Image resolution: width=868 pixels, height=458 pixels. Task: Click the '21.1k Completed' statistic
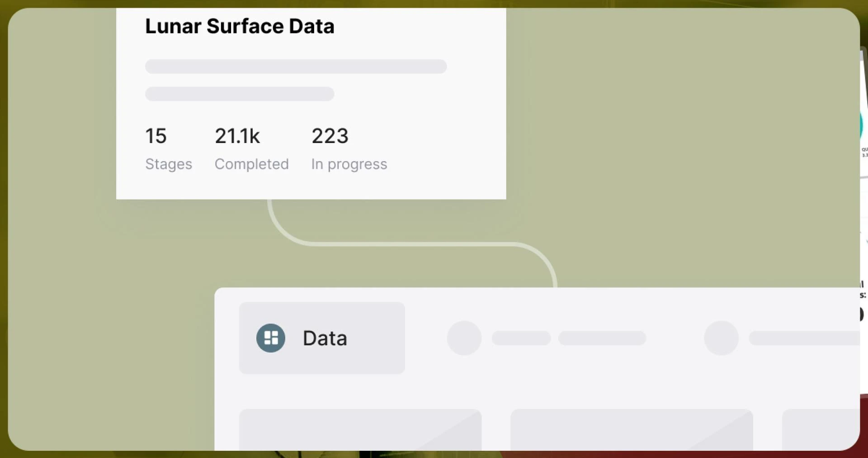251,149
